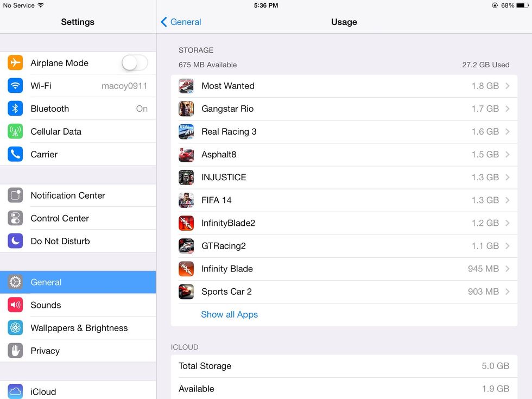Screen dimensions: 532x399
Task: Tap the Bluetooth icon
Action: (15, 109)
